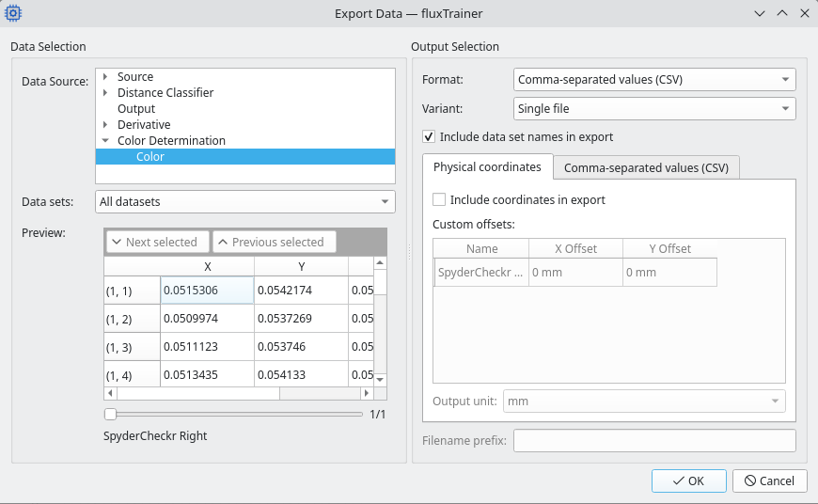Image resolution: width=818 pixels, height=504 pixels.
Task: Select preview cell 0.0509974
Action: click(x=207, y=318)
